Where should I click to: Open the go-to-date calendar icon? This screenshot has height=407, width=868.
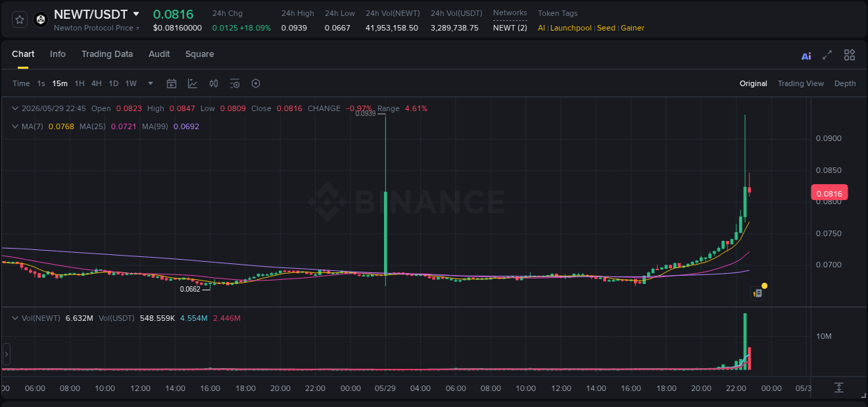(172, 83)
